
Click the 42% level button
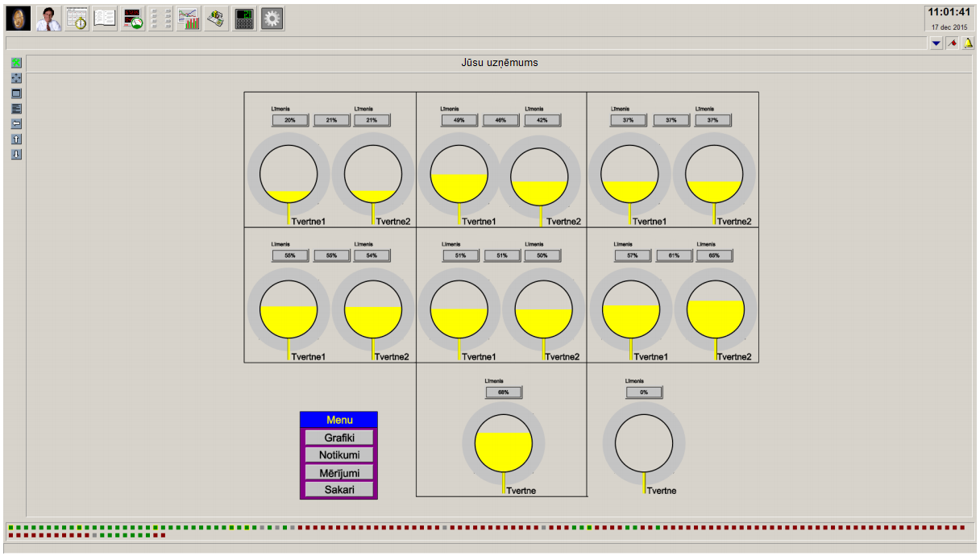542,120
